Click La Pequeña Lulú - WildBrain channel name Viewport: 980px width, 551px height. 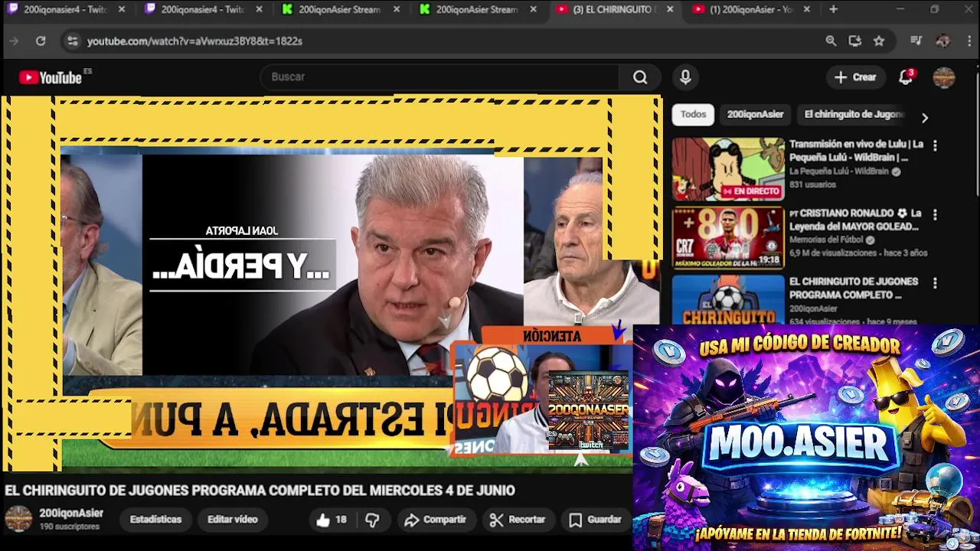point(838,171)
